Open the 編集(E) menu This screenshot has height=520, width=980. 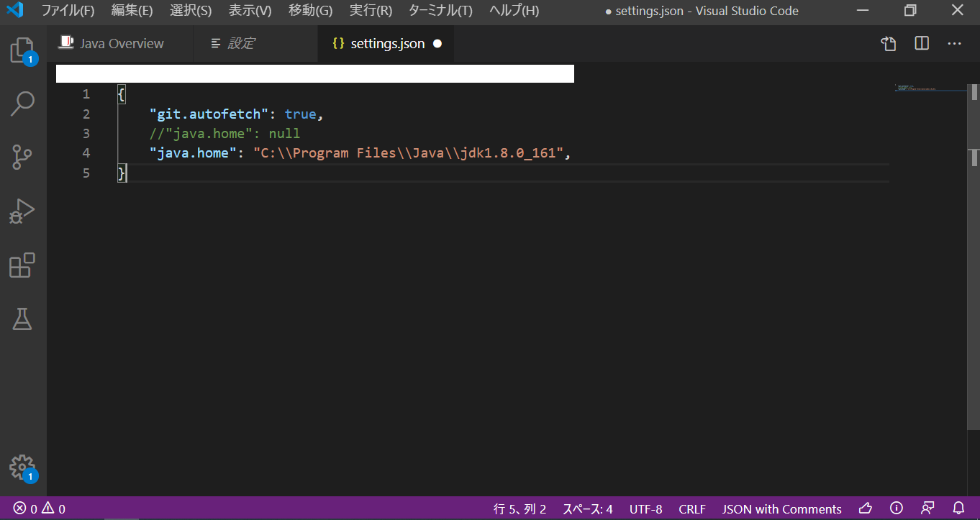click(132, 11)
